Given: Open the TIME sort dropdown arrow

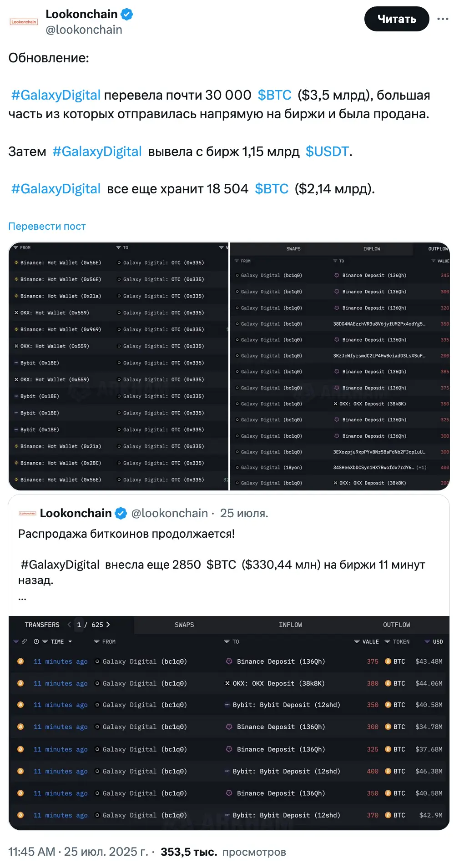Looking at the screenshot, I should [x=70, y=641].
